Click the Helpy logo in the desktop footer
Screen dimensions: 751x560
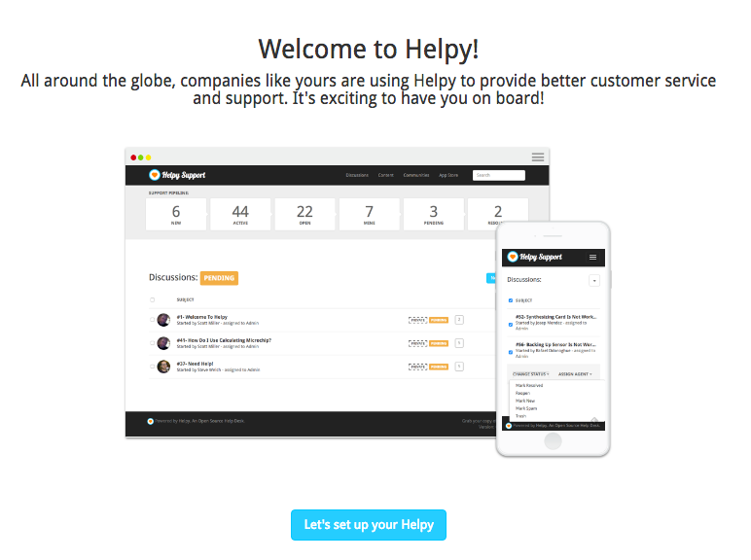[x=151, y=421]
